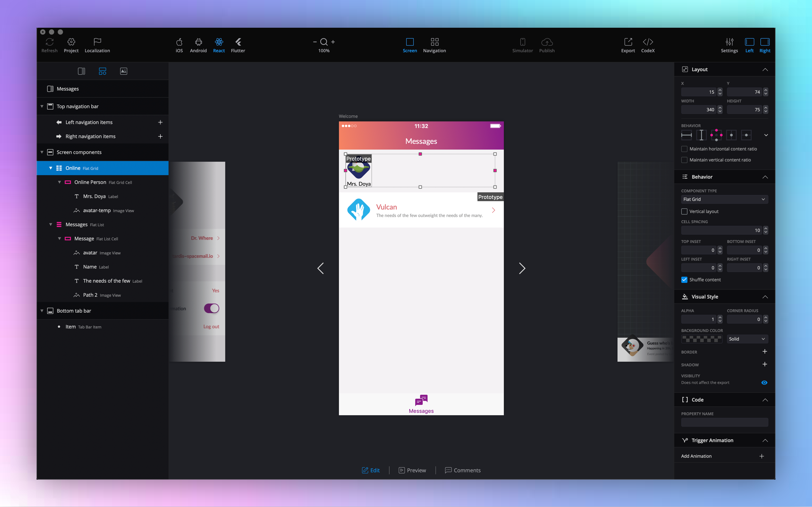This screenshot has height=507, width=812.
Task: Click the Add Animation plus button
Action: point(761,456)
